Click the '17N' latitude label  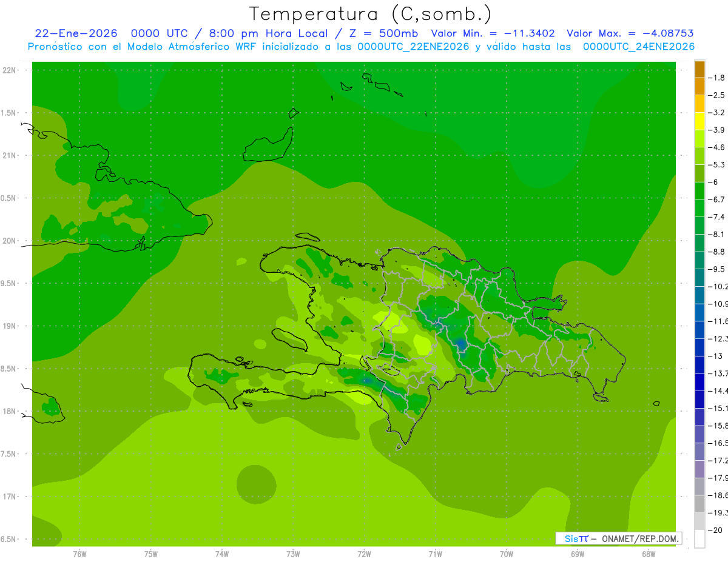10,497
